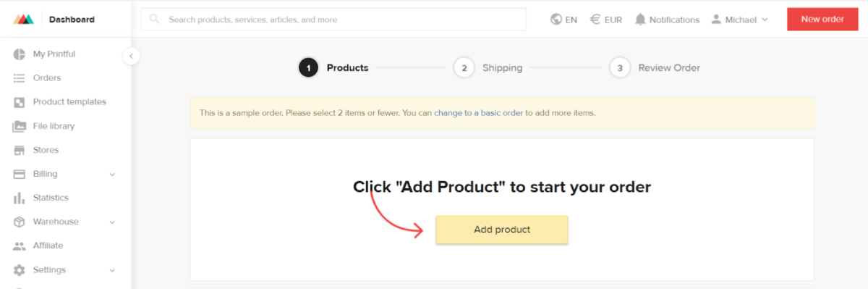Screen dimensions: 868x289
Task: Click the globe language icon
Action: (556, 20)
